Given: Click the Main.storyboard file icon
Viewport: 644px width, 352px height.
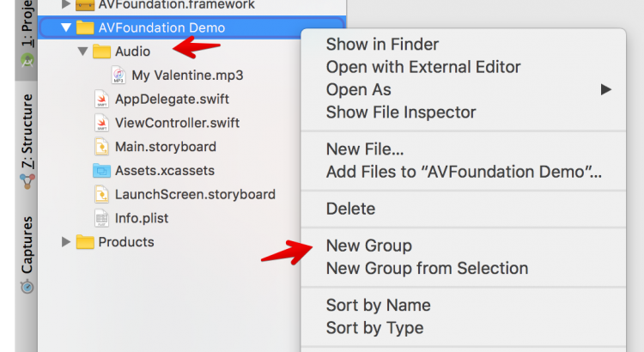Looking at the screenshot, I should pos(101,147).
